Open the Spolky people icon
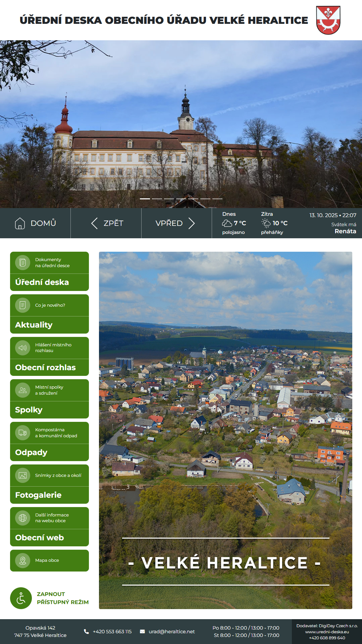 [x=22, y=390]
